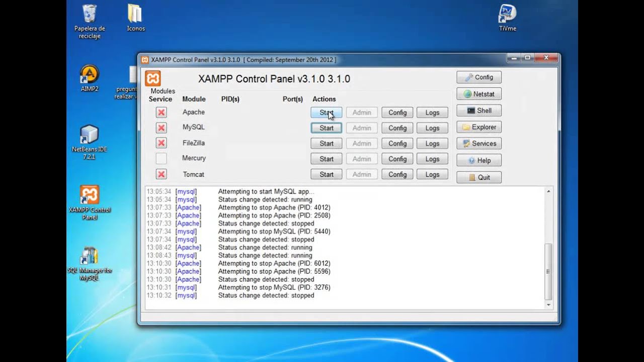Click the log scrollbar up arrow
This screenshot has height=362, width=644.
[548, 191]
